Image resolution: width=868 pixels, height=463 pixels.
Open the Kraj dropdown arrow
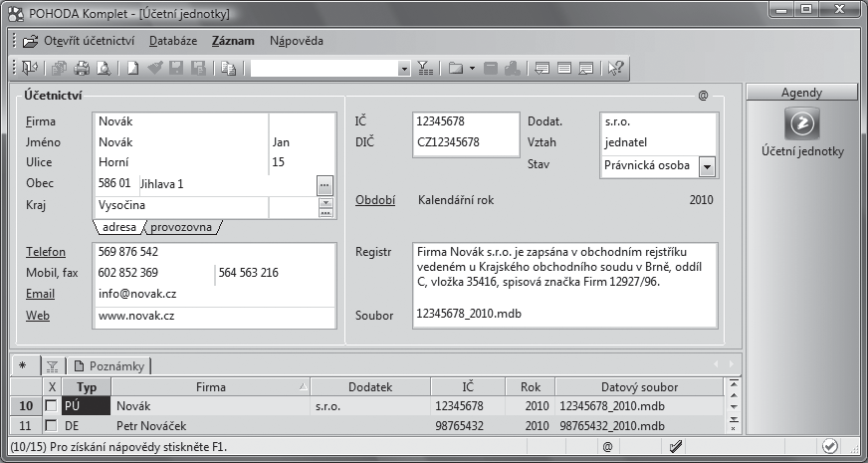tap(326, 203)
